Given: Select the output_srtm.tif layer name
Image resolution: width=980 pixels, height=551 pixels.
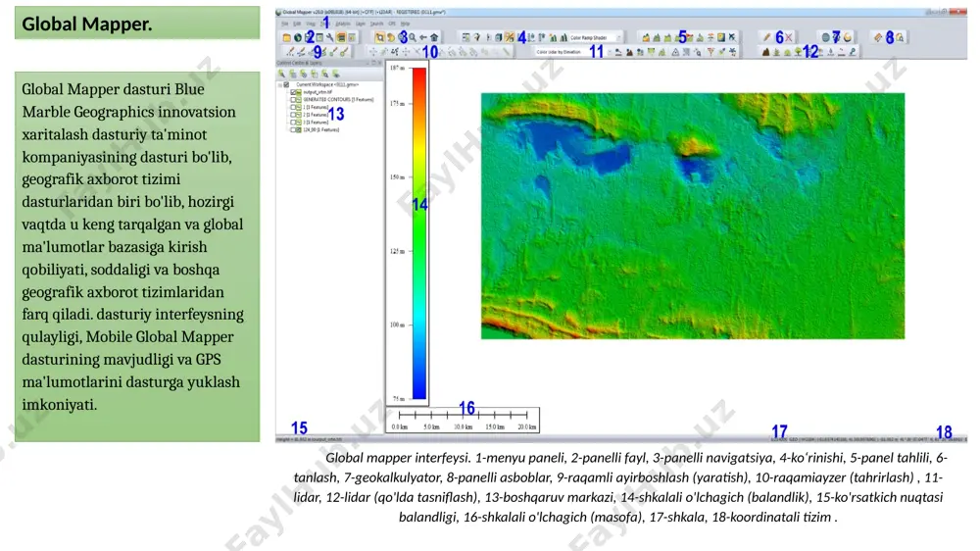Looking at the screenshot, I should 318,92.
